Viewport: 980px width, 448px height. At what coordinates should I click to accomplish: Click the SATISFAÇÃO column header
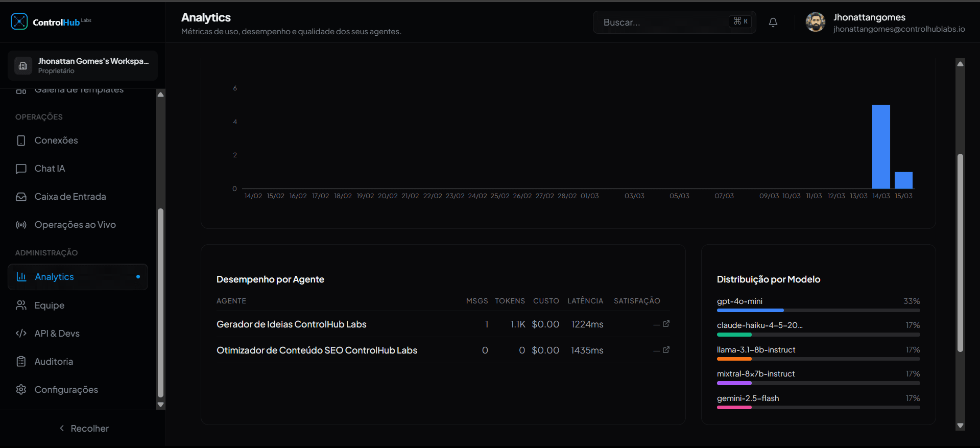(x=637, y=301)
